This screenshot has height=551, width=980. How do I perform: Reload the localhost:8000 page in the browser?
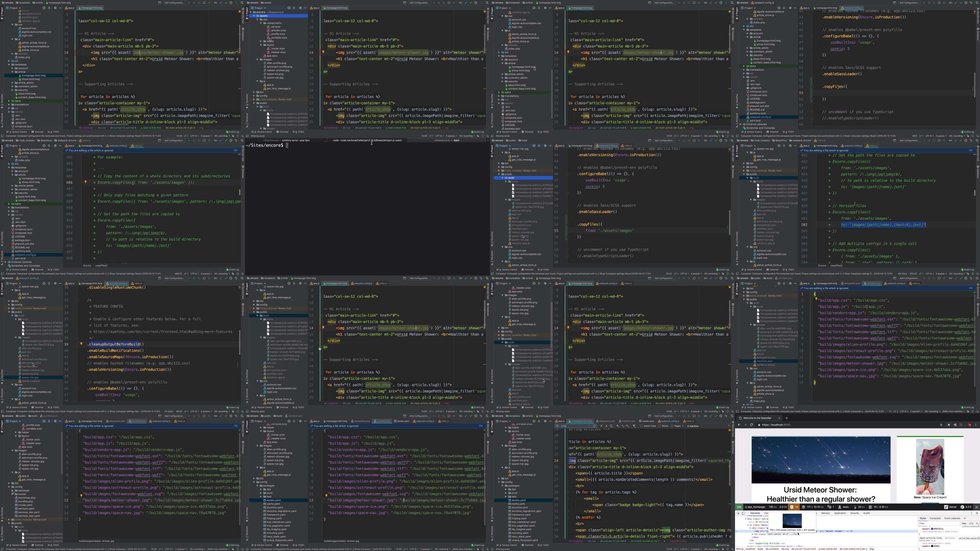751,425
